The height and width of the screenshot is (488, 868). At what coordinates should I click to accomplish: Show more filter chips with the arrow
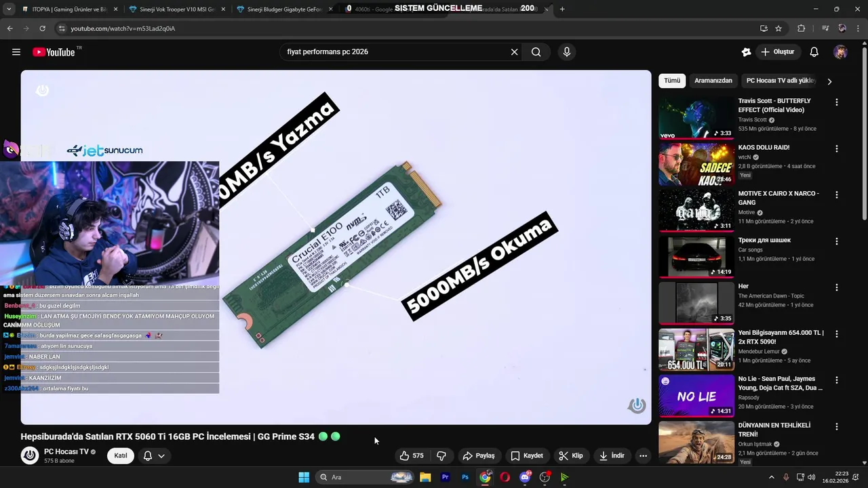point(829,81)
